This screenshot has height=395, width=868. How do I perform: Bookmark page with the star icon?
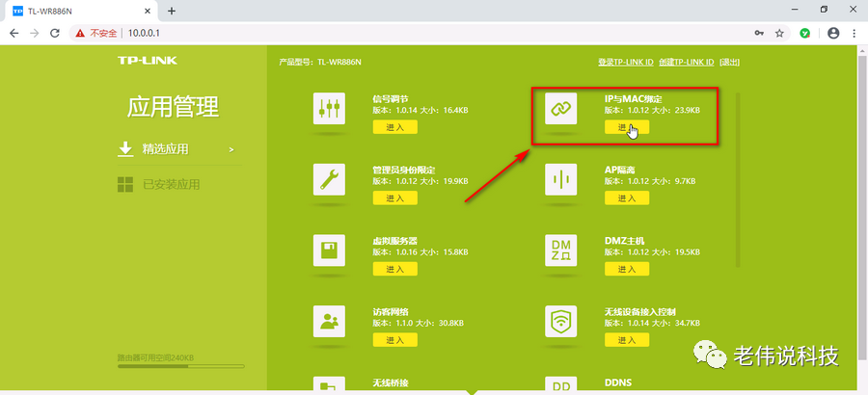point(779,33)
